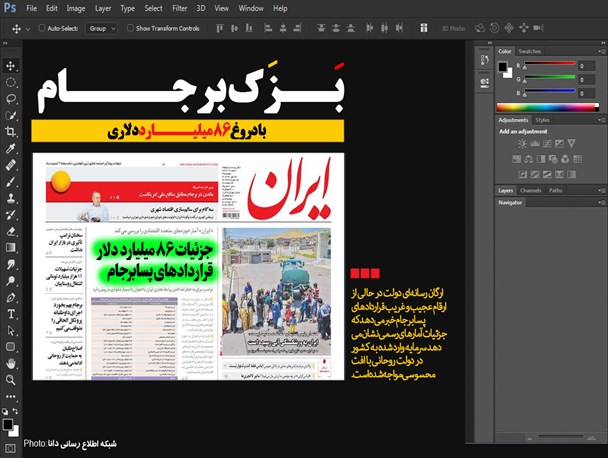The width and height of the screenshot is (608, 458).
Task: Add an Exposure adjustment
Action: coord(559,144)
